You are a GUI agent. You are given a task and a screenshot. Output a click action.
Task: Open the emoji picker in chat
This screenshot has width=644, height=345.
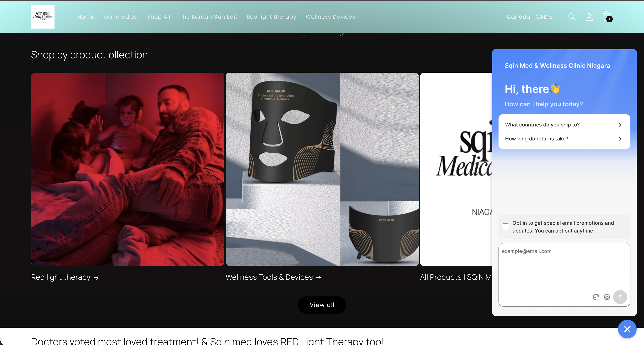607,297
